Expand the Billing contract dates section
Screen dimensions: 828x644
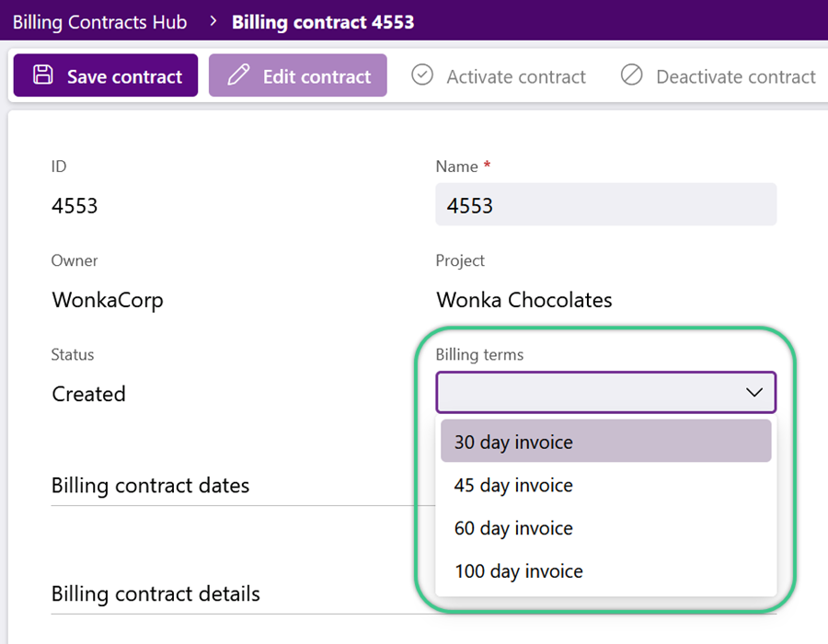point(151,486)
